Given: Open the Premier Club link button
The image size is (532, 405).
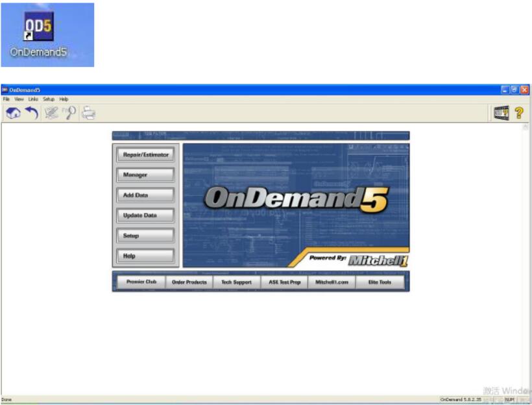Looking at the screenshot, I should [x=141, y=282].
